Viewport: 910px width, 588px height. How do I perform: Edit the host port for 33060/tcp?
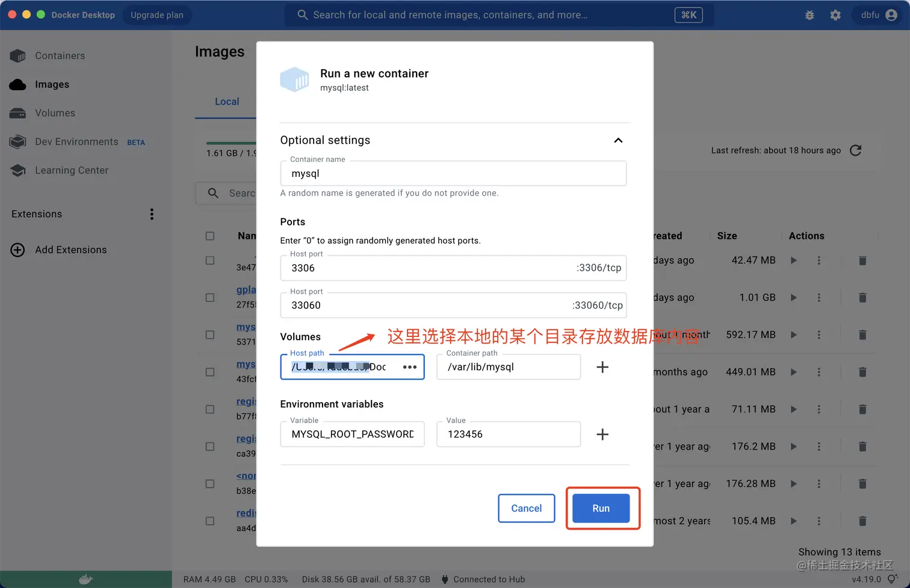point(453,305)
